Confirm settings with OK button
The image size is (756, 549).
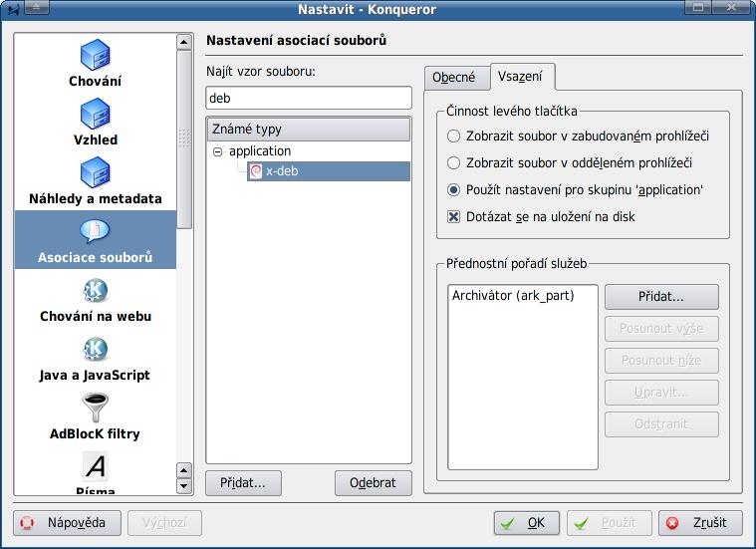click(527, 523)
